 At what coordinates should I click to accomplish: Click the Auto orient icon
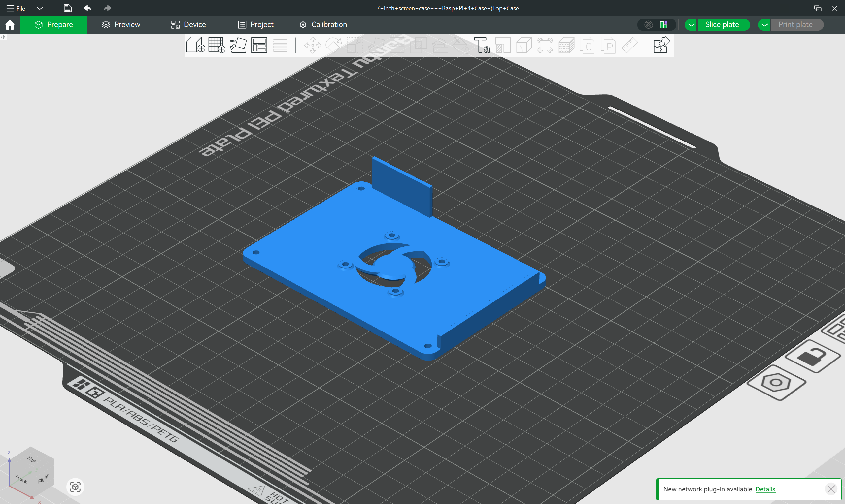click(238, 45)
